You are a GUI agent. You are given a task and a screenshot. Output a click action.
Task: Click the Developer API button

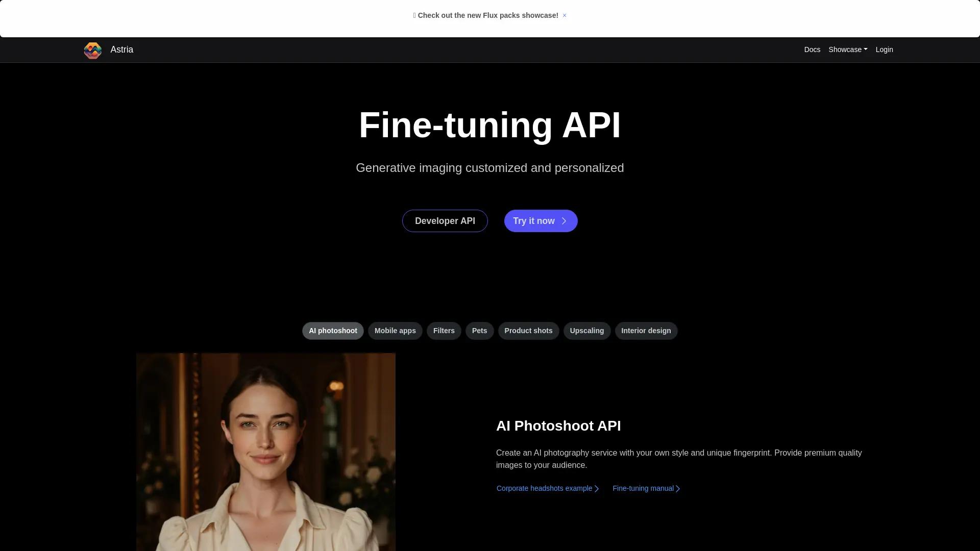[x=445, y=221]
